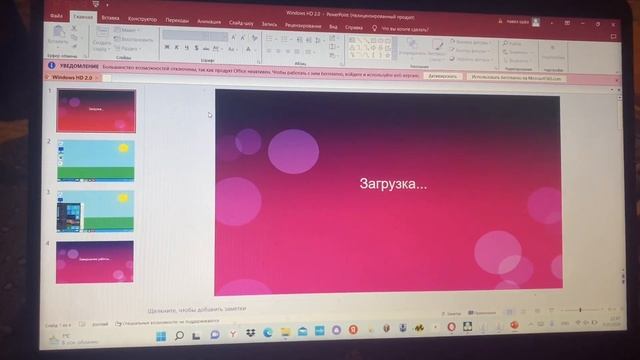Viewport: 640px width, 360px height.
Task: Select the Windows HD 2.0 document tab
Action: coord(72,77)
